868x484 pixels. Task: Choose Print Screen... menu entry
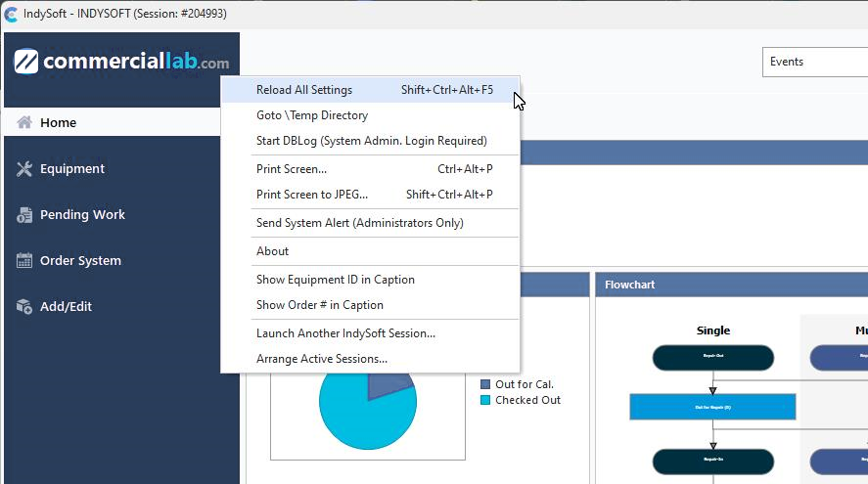pyautogui.click(x=370, y=169)
